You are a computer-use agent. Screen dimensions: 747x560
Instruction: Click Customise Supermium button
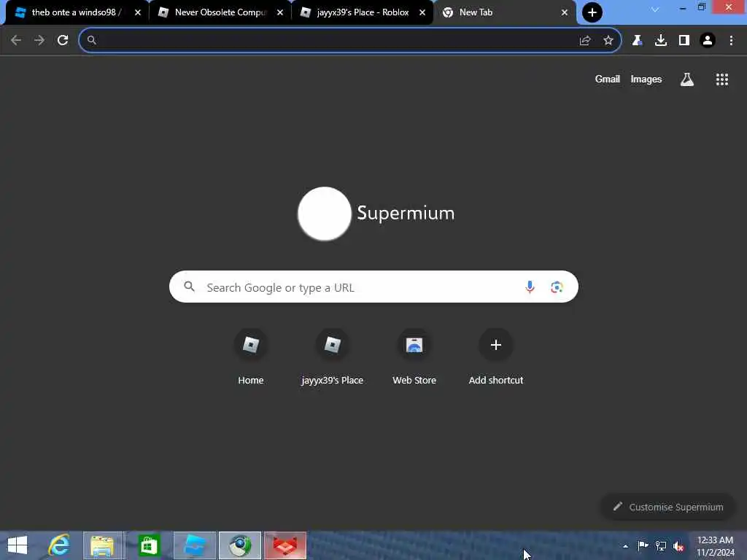[x=668, y=507]
